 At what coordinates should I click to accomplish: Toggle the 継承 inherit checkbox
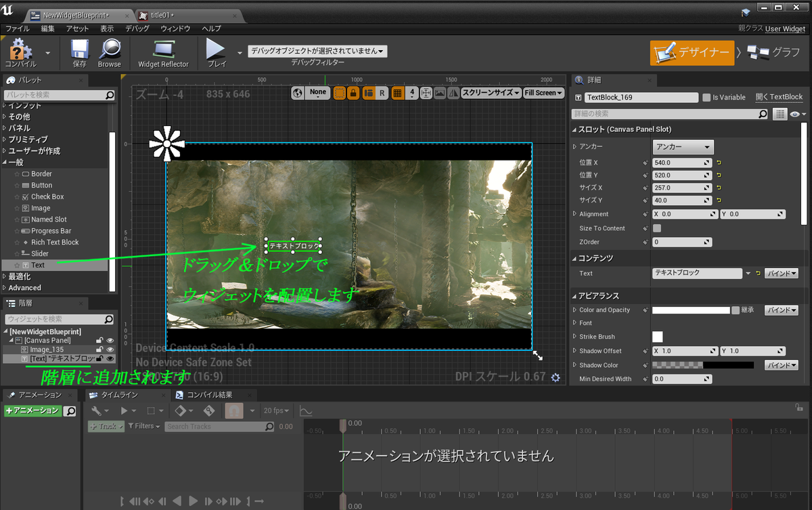pyautogui.click(x=736, y=310)
